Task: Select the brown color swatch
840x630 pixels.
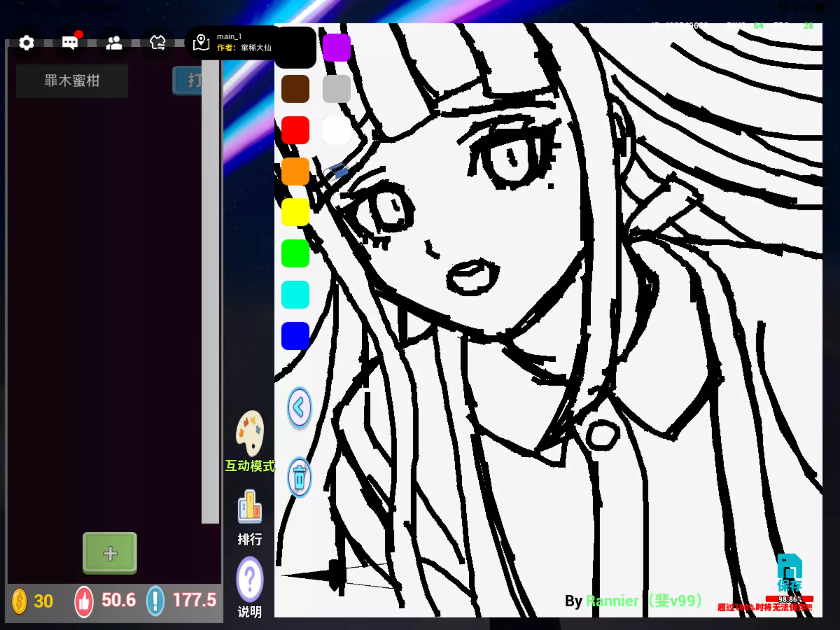Action: coord(295,89)
